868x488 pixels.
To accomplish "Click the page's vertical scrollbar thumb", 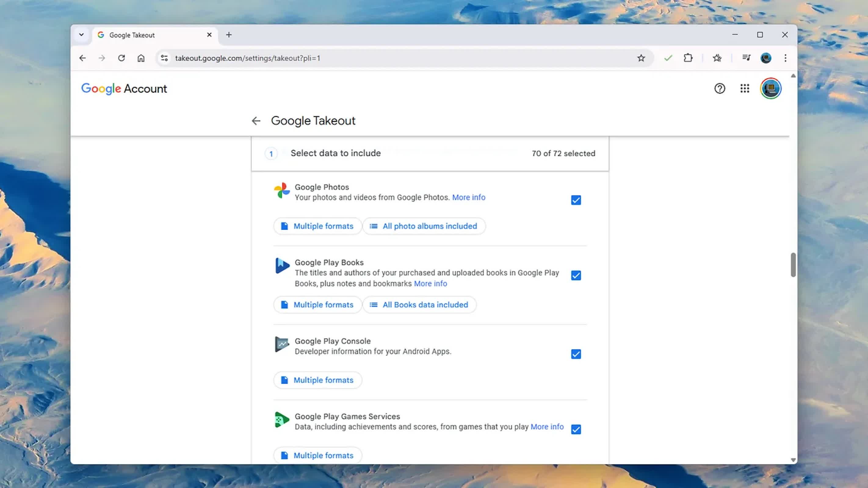I will [793, 265].
